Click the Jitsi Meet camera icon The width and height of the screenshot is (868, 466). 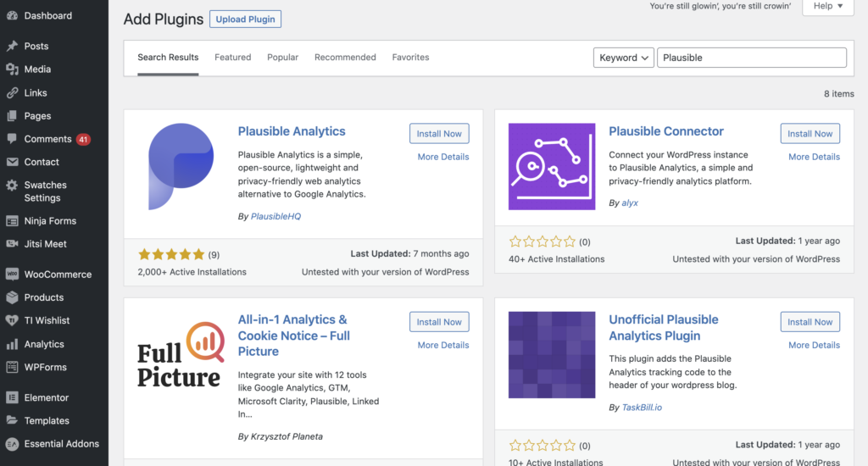tap(12, 244)
